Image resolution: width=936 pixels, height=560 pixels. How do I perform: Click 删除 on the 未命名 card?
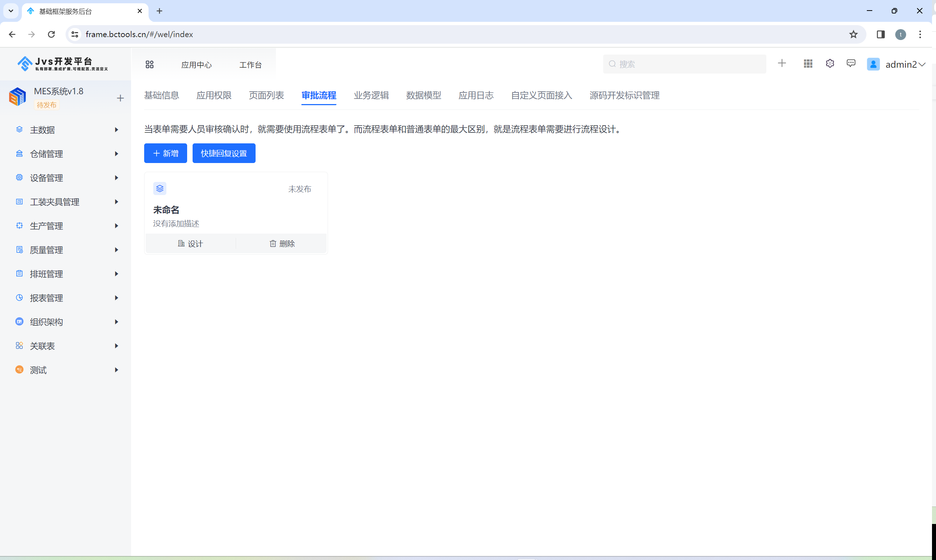pos(282,244)
